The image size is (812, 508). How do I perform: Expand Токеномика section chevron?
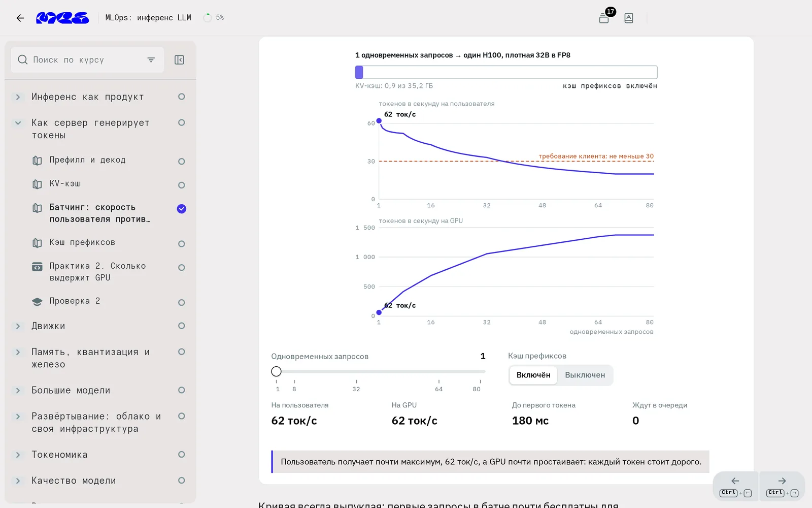[18, 455]
